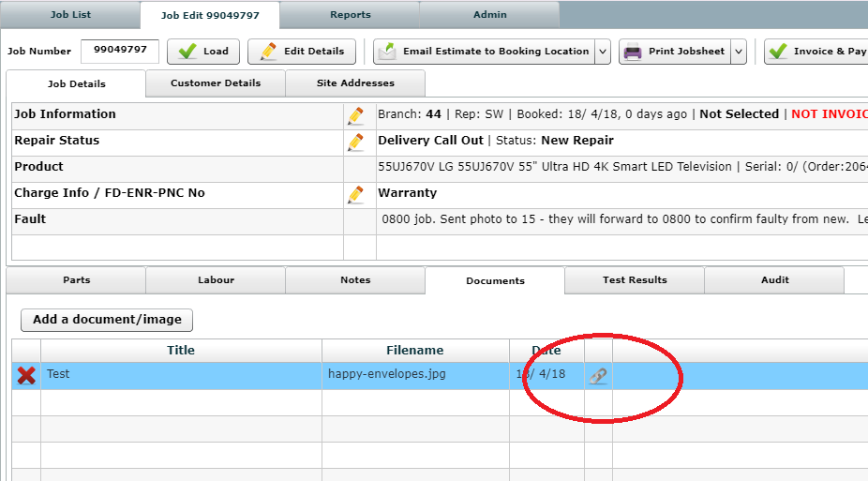Viewport: 868px width, 481px height.
Task: Open the Parts tab
Action: click(x=76, y=280)
